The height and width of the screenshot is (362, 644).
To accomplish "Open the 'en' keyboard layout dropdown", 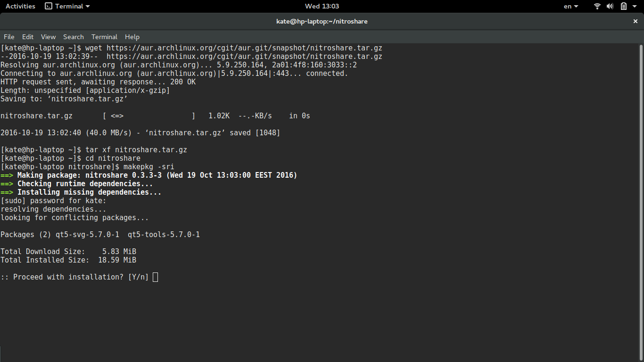I will pyautogui.click(x=571, y=6).
